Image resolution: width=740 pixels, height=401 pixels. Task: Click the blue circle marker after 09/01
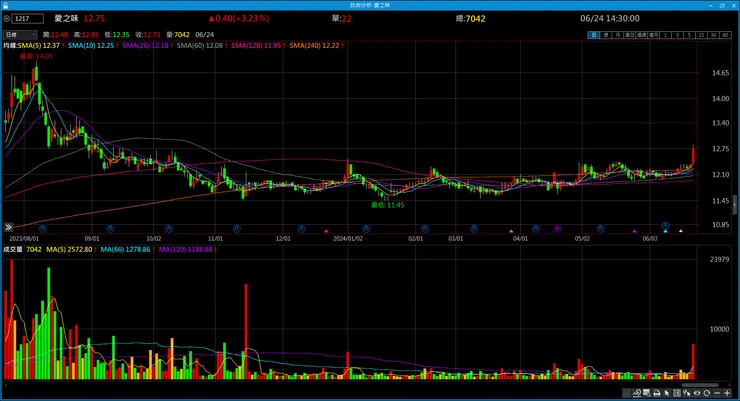[x=110, y=228]
